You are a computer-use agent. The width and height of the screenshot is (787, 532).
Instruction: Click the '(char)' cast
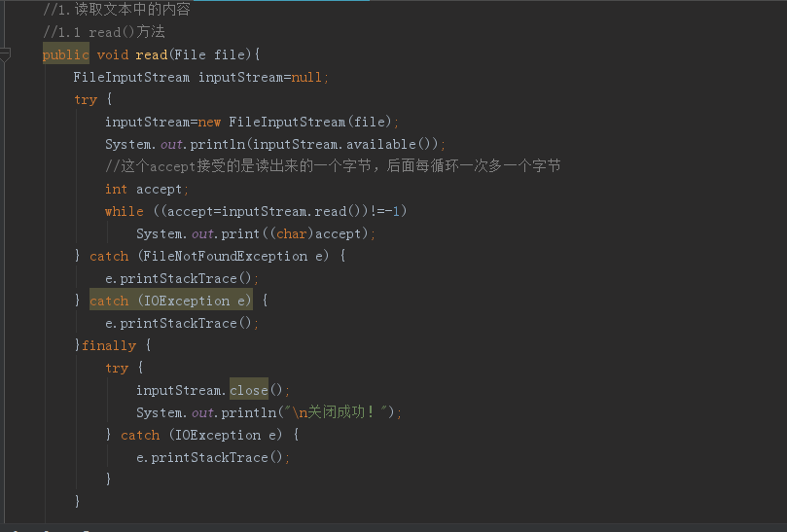(x=291, y=233)
